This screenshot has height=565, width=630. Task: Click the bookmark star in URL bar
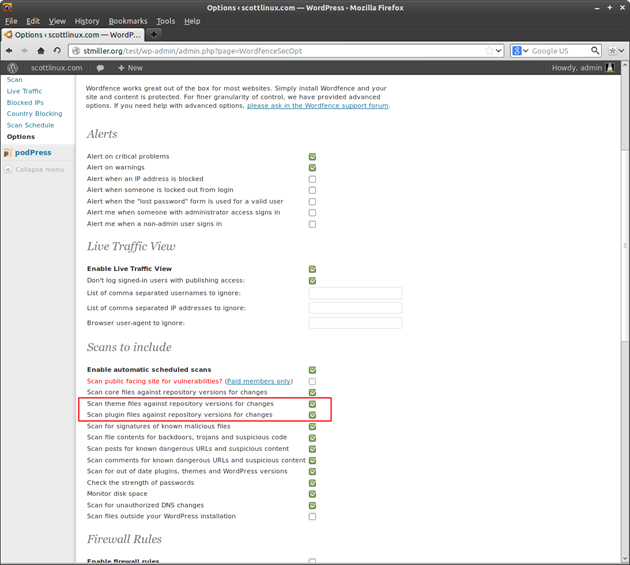(x=489, y=50)
